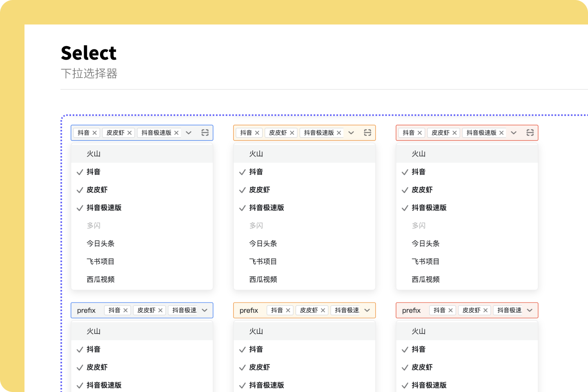The width and height of the screenshot is (588, 392).
Task: Click checkmark beside 皮皮虾 under orange prefix select
Action: (x=243, y=367)
